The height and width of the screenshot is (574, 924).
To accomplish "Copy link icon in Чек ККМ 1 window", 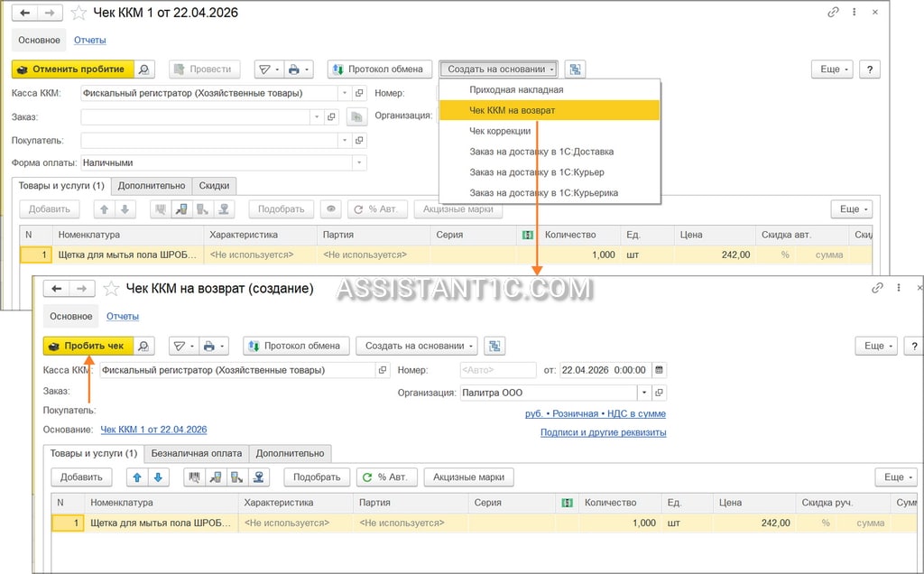I will click(833, 12).
